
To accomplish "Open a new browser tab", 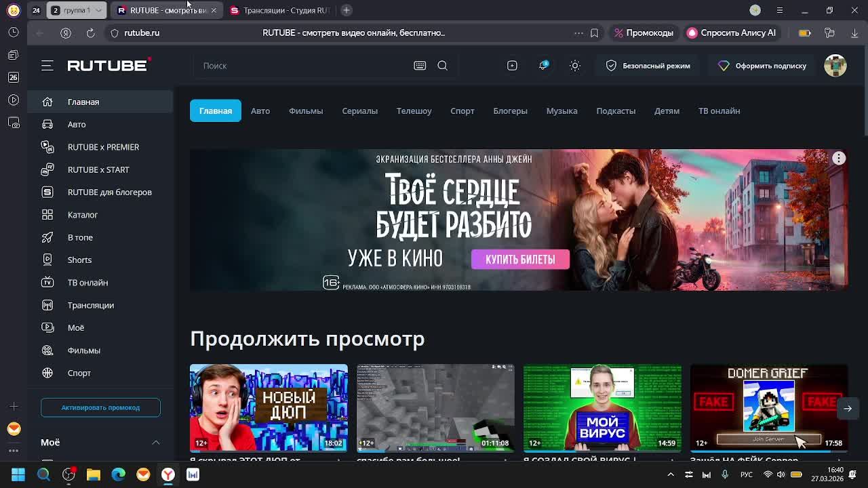I will tap(346, 10).
